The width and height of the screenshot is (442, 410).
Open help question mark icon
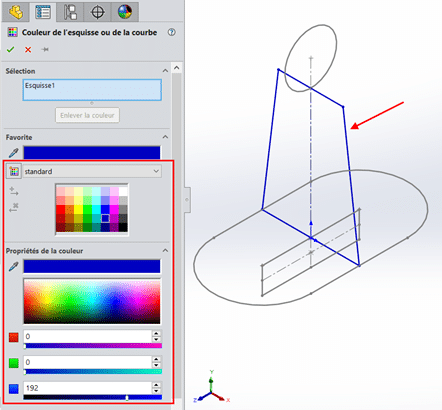click(172, 32)
